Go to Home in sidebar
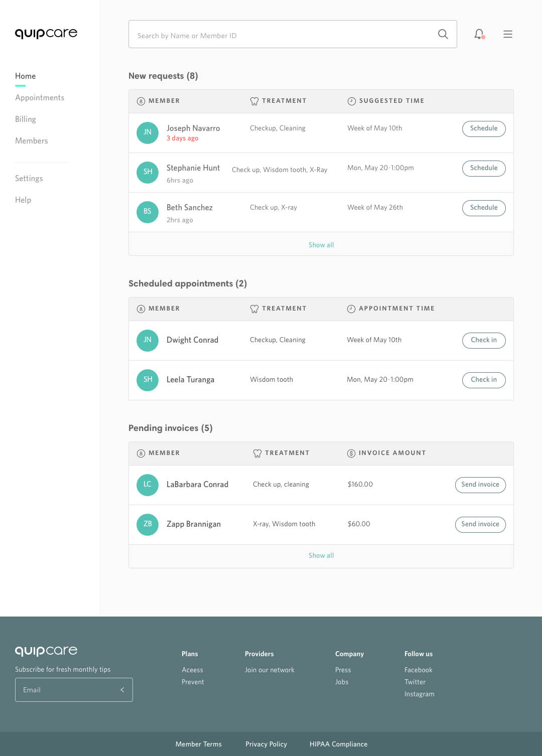542x756 pixels. pyautogui.click(x=25, y=76)
